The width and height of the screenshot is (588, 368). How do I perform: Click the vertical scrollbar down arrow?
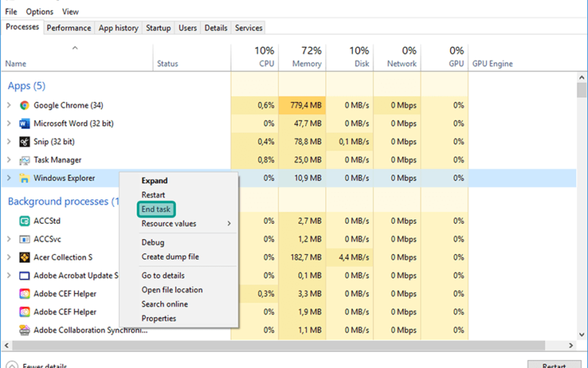tap(581, 335)
